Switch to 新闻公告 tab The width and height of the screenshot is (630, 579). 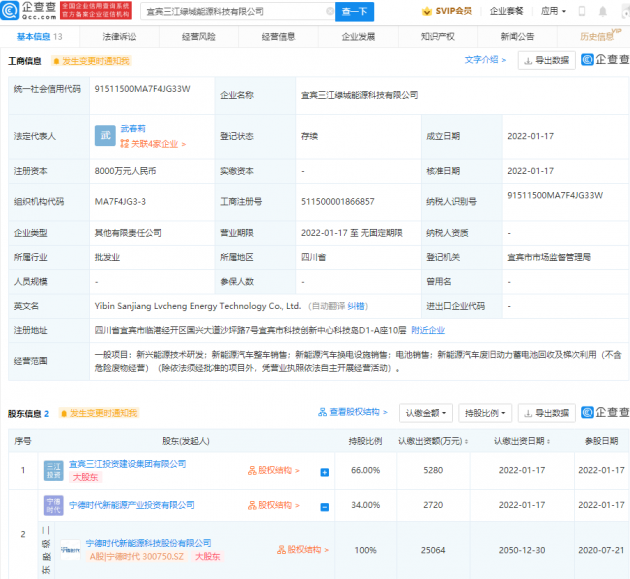(x=517, y=37)
